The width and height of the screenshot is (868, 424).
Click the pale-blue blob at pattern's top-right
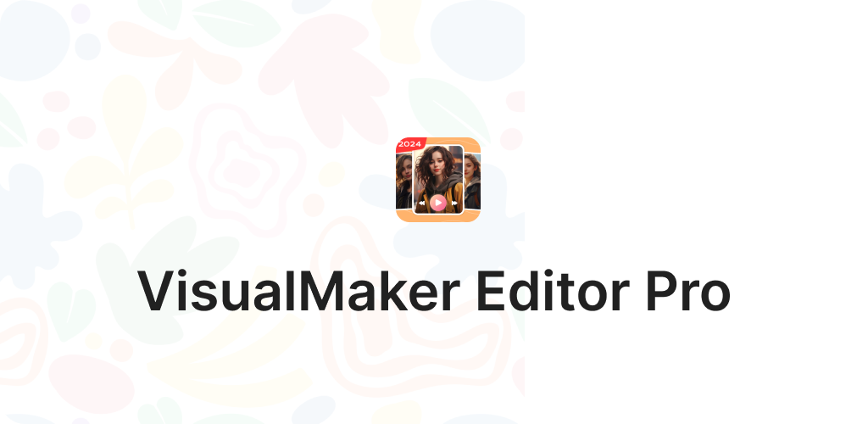[477, 40]
